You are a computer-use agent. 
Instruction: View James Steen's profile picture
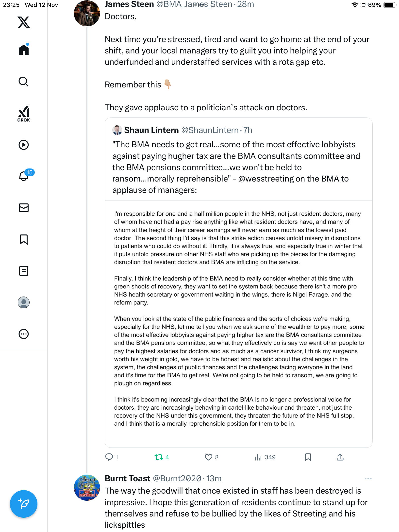tap(87, 14)
